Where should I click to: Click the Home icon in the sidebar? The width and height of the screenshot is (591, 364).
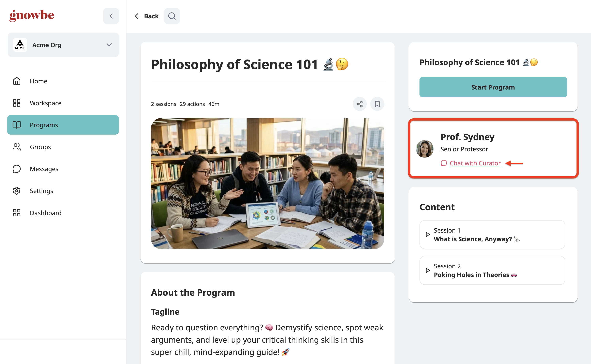click(17, 81)
